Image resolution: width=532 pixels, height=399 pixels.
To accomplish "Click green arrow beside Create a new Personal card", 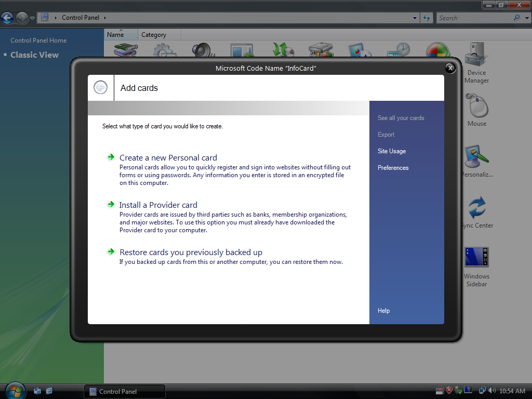I will [x=111, y=157].
